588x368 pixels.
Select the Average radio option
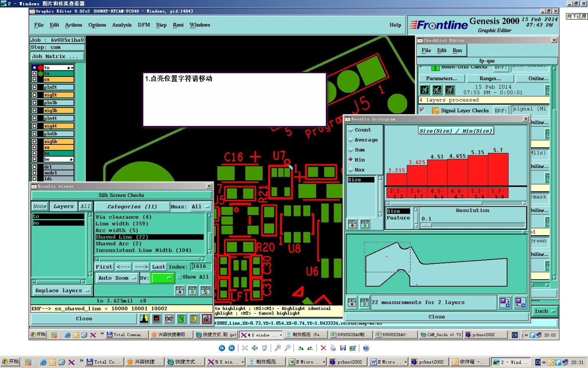tap(350, 140)
